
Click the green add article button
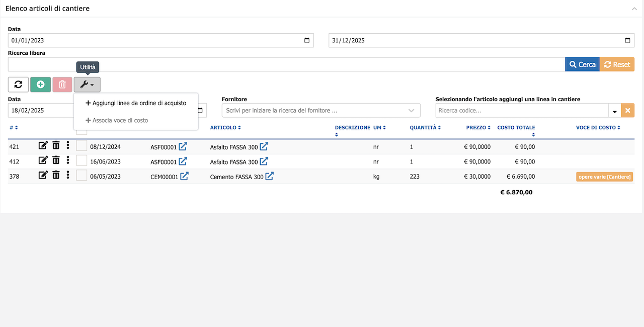40,85
